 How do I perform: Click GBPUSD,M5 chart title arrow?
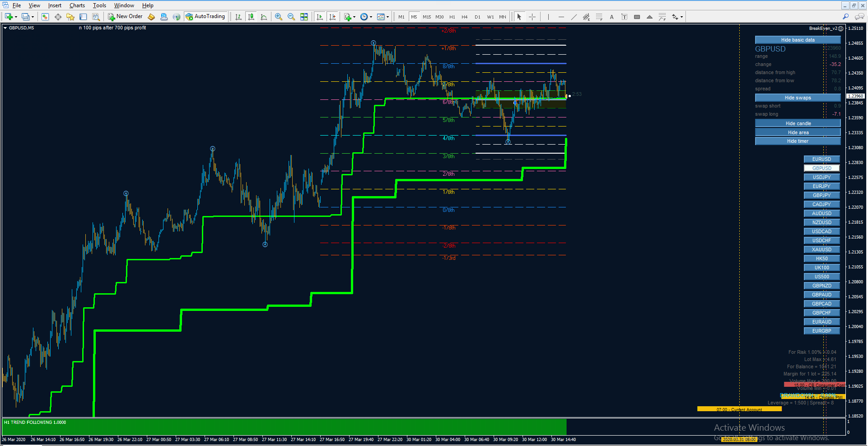(5, 28)
